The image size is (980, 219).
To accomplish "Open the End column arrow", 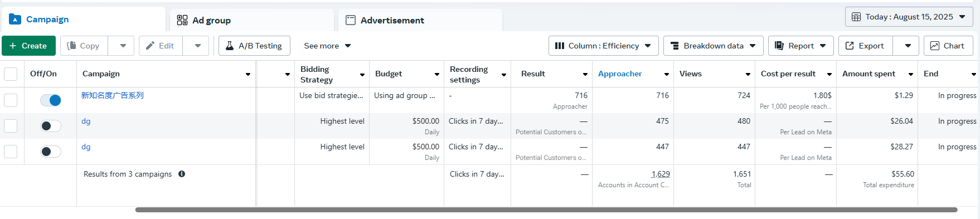I will (974, 74).
